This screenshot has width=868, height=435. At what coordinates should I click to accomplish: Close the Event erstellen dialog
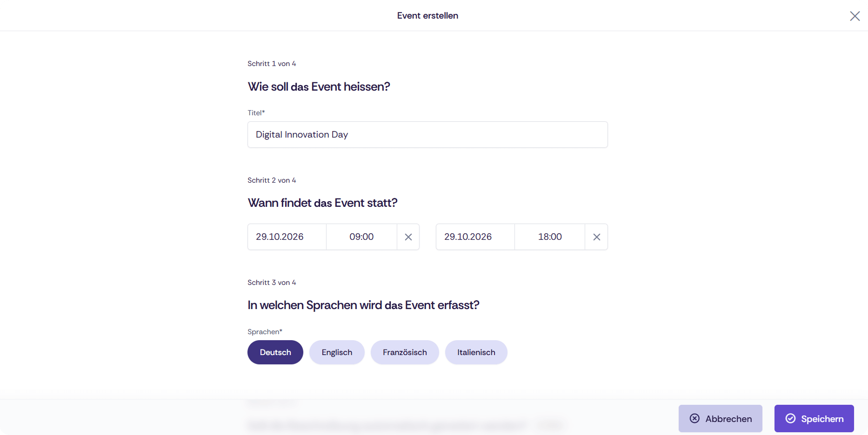(855, 16)
